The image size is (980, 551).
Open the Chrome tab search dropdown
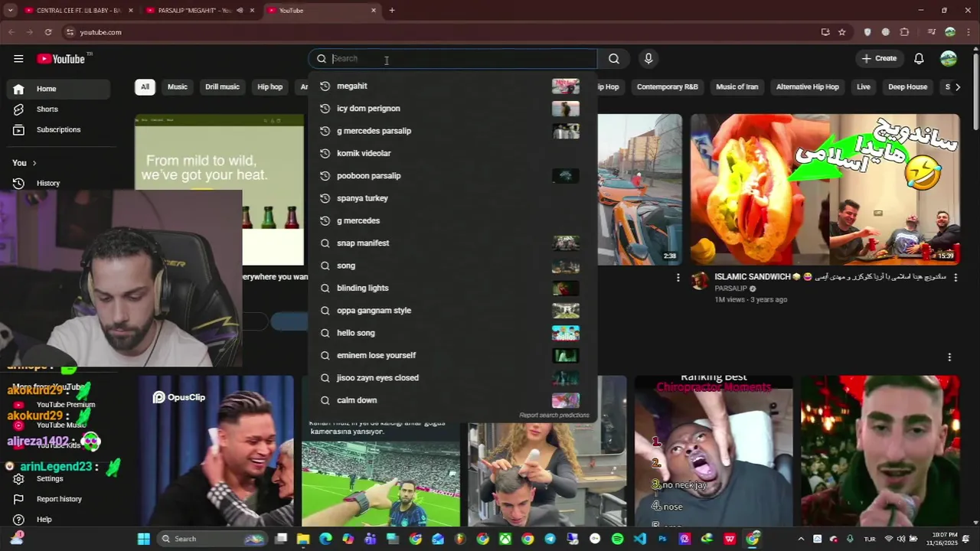point(11,11)
